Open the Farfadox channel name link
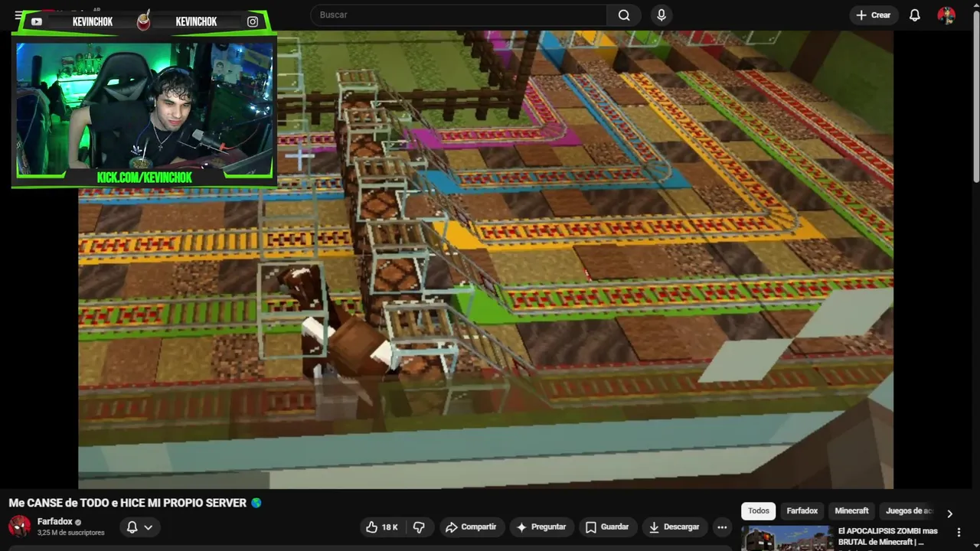This screenshot has height=551, width=980. [x=54, y=522]
